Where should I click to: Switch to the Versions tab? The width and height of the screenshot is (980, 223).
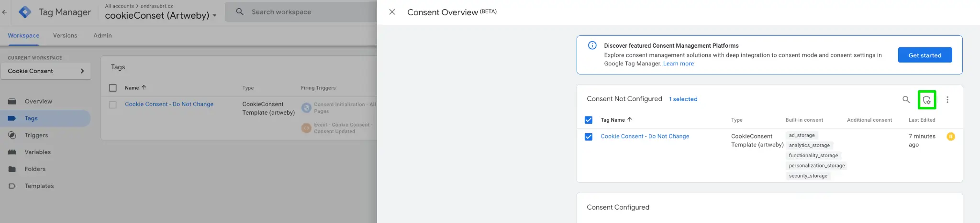pyautogui.click(x=65, y=35)
